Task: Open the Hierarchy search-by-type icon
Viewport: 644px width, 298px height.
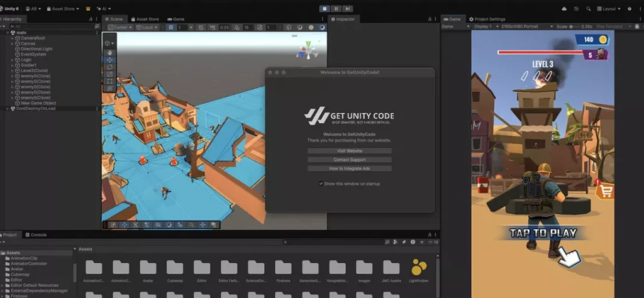Action: point(97,26)
